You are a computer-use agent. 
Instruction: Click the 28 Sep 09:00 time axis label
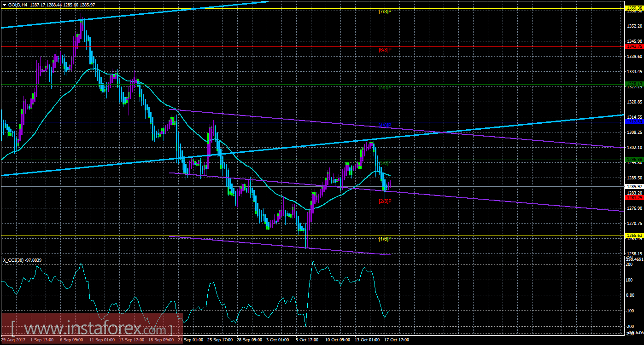251,340
